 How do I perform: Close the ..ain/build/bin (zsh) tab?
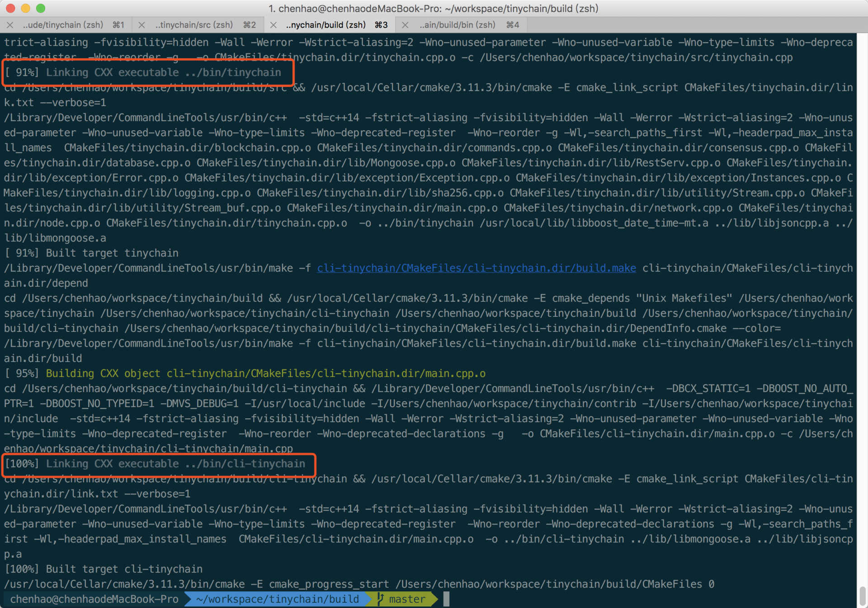point(405,25)
